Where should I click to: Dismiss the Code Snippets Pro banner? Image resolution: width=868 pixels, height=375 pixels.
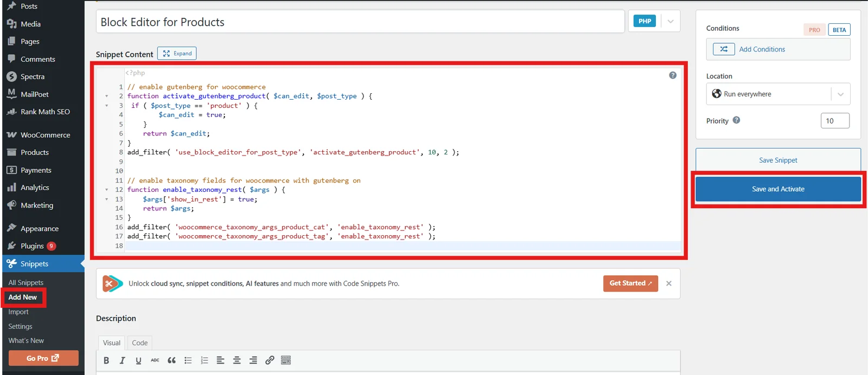coord(669,283)
